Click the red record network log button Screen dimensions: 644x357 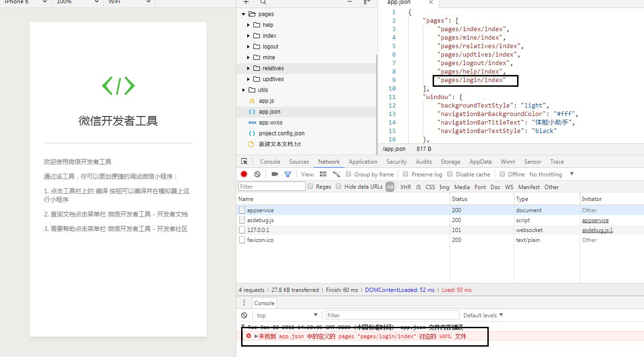(x=244, y=174)
